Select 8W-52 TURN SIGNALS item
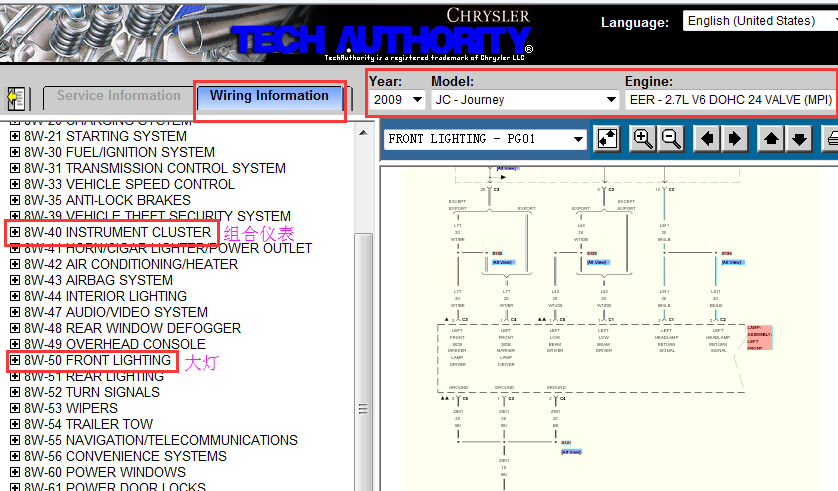The height and width of the screenshot is (491, 838). 92,393
